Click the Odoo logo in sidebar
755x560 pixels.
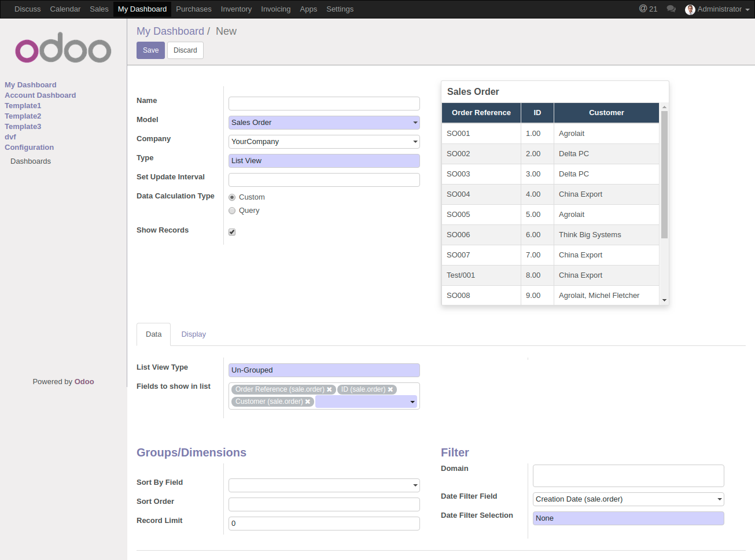point(63,49)
